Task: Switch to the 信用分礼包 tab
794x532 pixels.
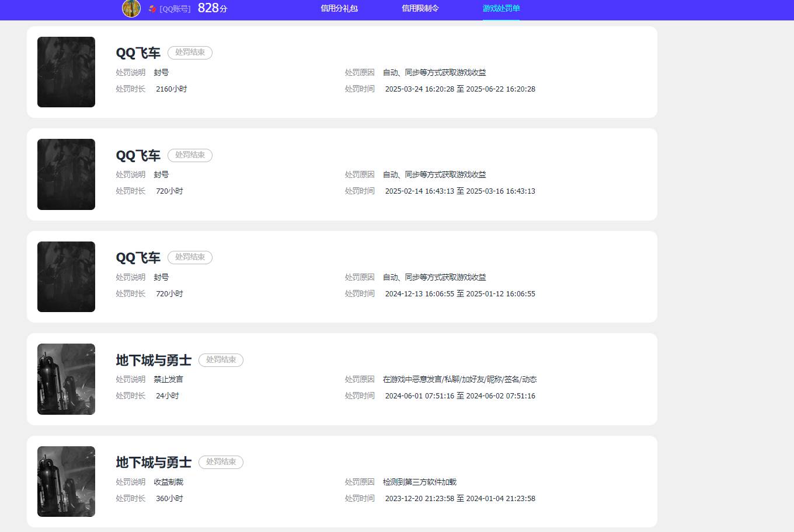Action: (x=339, y=9)
